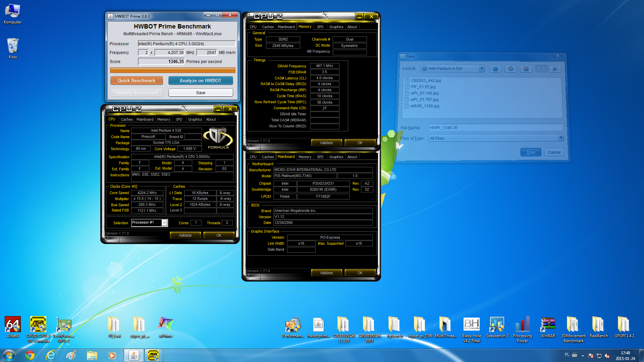Click the Processor name field in HWBOT Prime
The width and height of the screenshot is (644, 362).
click(x=186, y=44)
